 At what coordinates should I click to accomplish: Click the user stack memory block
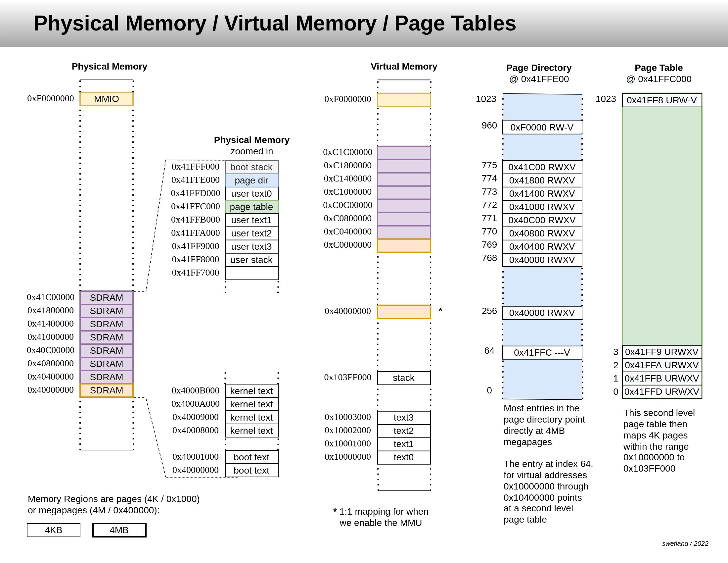coord(251,260)
